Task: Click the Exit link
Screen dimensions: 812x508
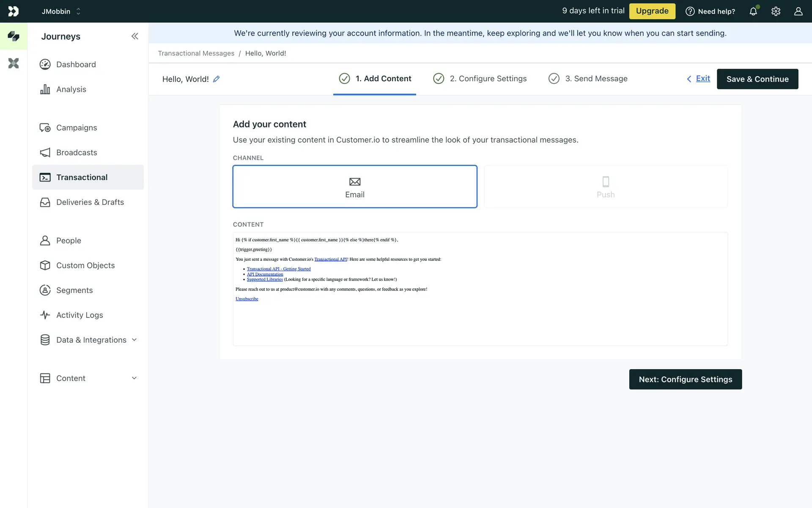Action: [702, 79]
